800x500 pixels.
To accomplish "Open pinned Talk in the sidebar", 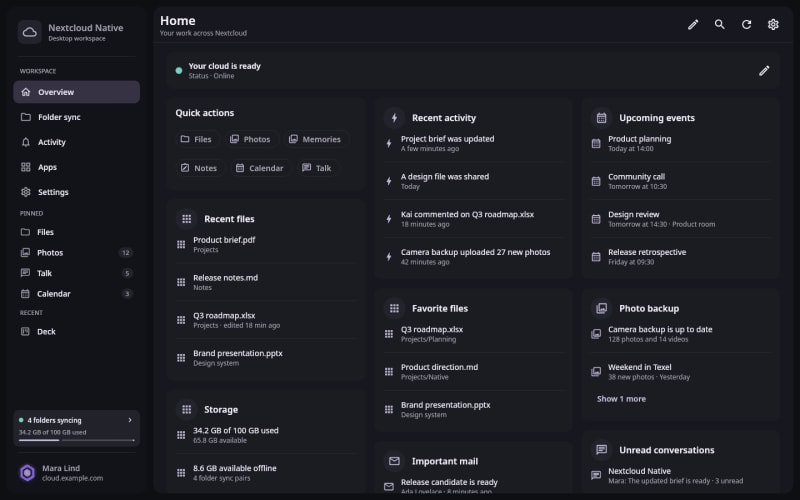I will (x=77, y=273).
